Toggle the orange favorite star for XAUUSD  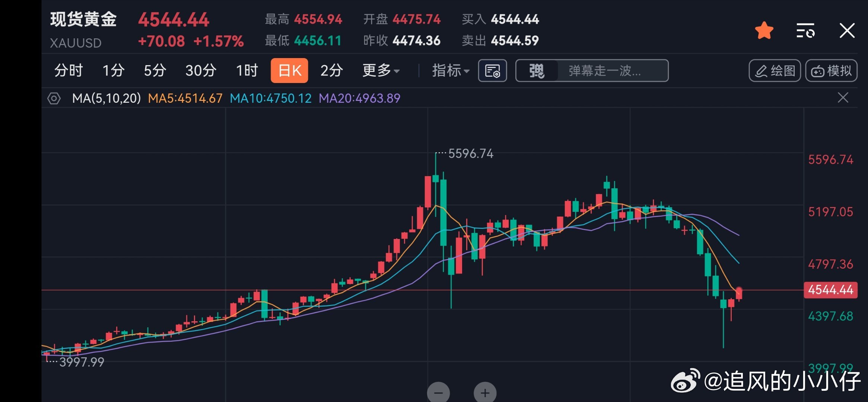(x=764, y=30)
